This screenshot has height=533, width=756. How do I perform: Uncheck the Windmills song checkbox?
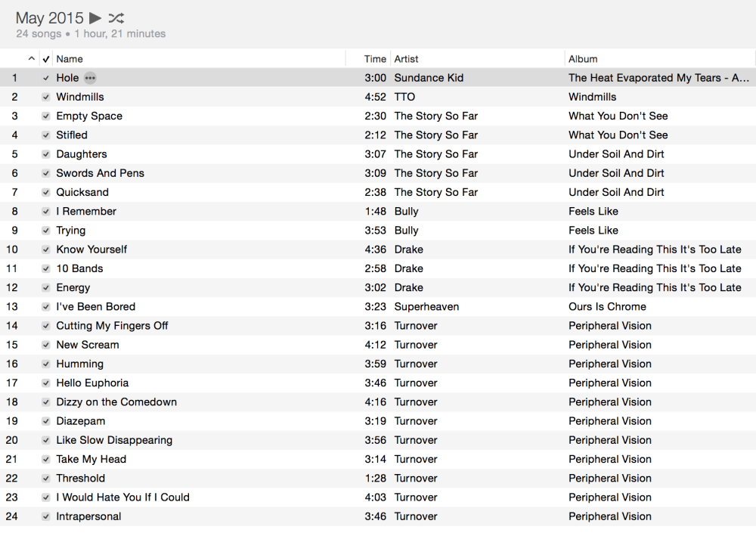point(46,97)
